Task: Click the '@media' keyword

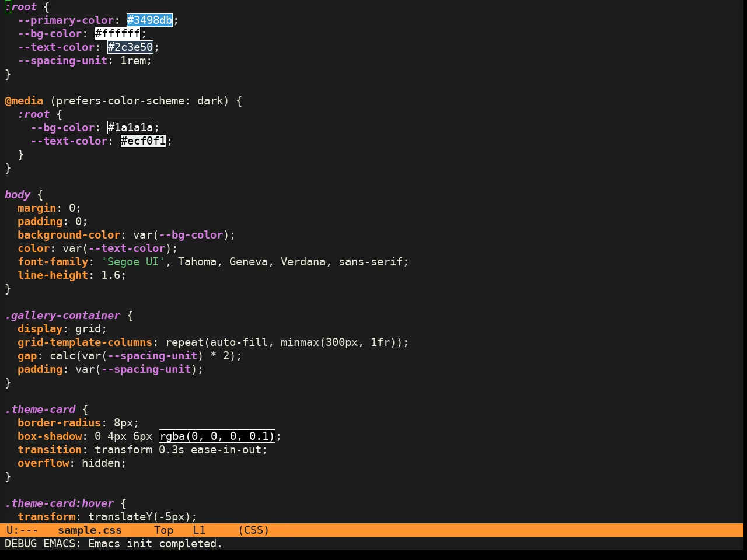Action: click(24, 101)
